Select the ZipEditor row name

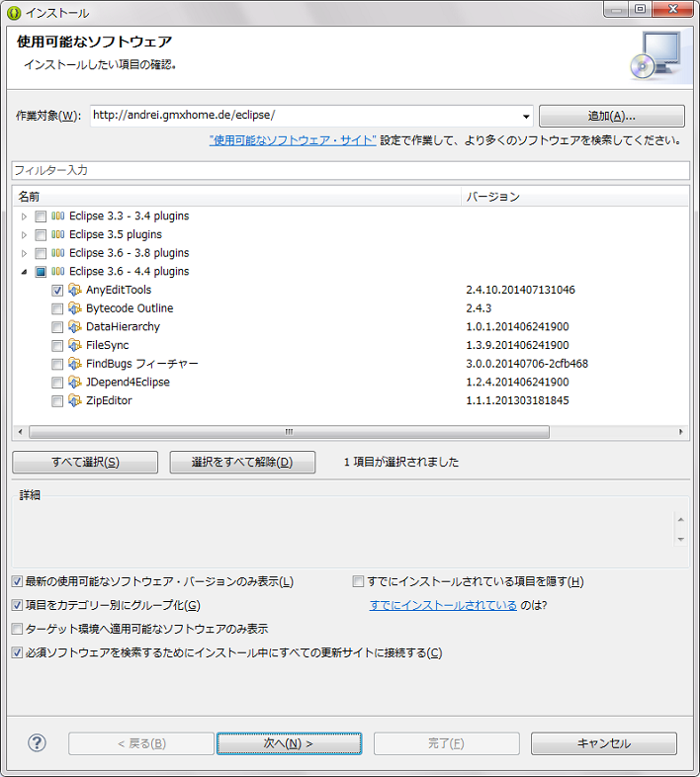point(109,400)
